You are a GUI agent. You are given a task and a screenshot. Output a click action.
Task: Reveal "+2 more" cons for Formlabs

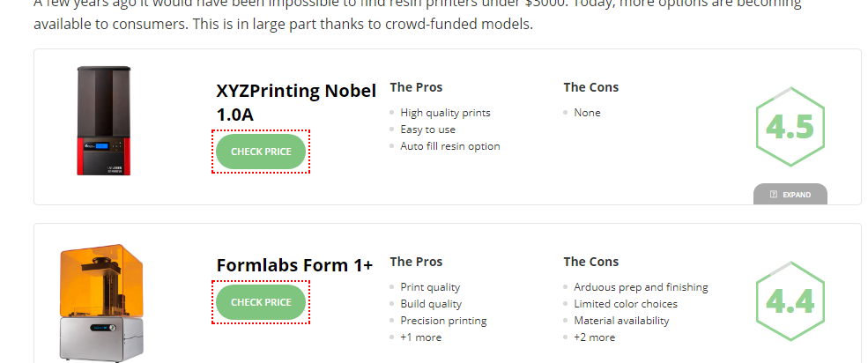point(594,337)
